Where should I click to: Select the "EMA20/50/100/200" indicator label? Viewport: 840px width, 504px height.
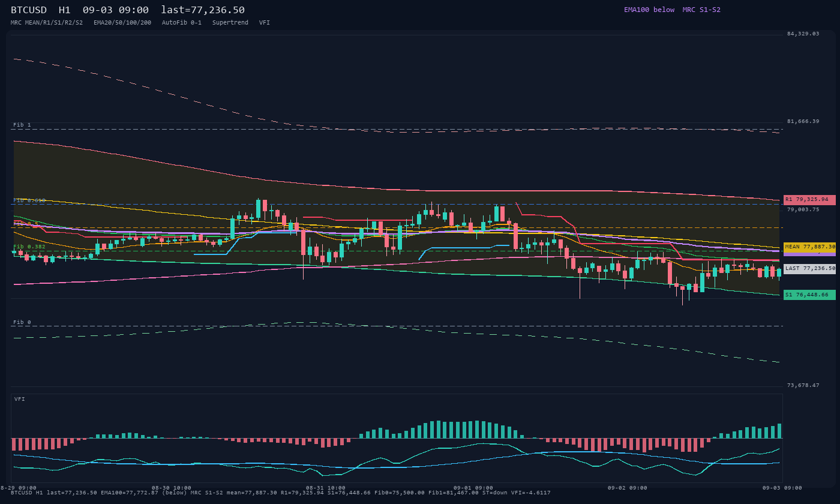point(122,22)
